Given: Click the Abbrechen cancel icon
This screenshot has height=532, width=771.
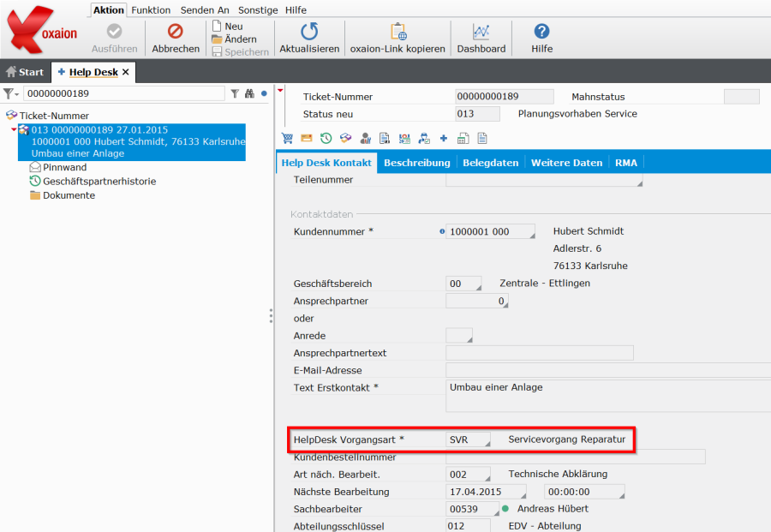Looking at the screenshot, I should [176, 32].
